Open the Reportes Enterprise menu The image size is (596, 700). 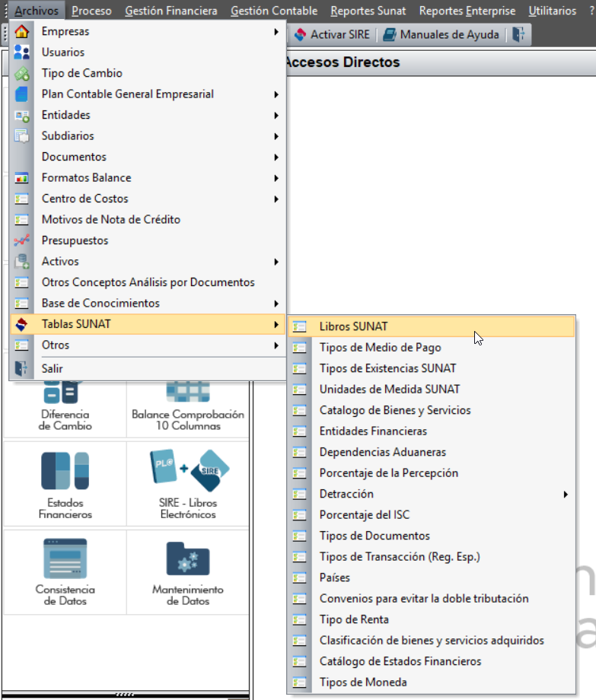point(467,10)
